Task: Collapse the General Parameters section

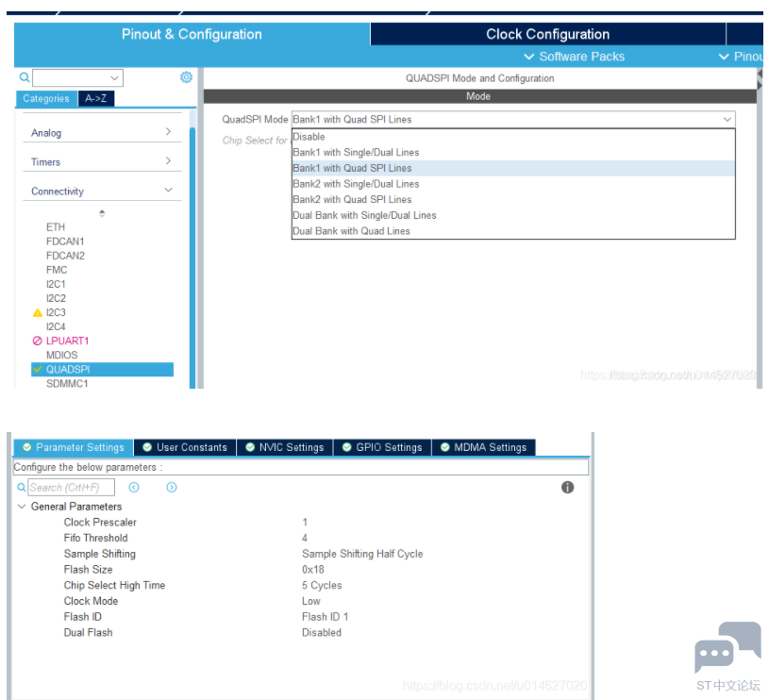Action: 22,507
